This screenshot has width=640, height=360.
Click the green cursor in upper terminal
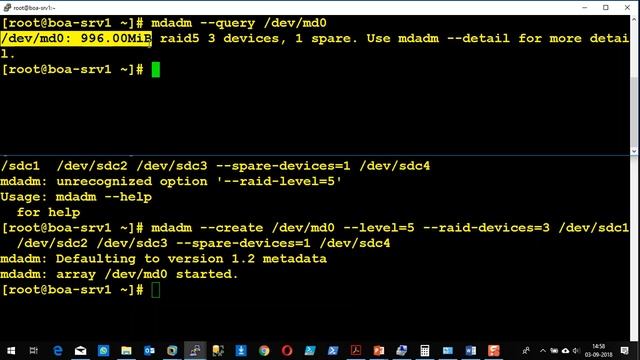tap(156, 69)
